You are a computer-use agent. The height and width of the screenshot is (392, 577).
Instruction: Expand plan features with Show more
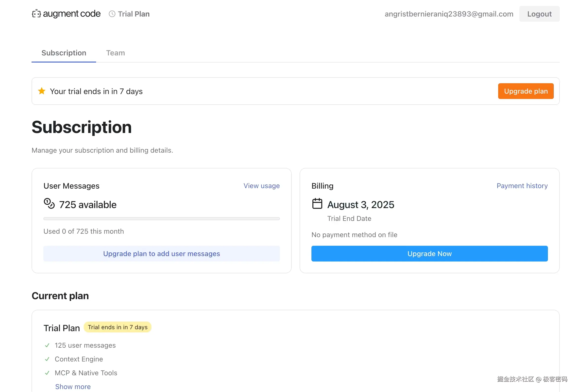coord(73,387)
